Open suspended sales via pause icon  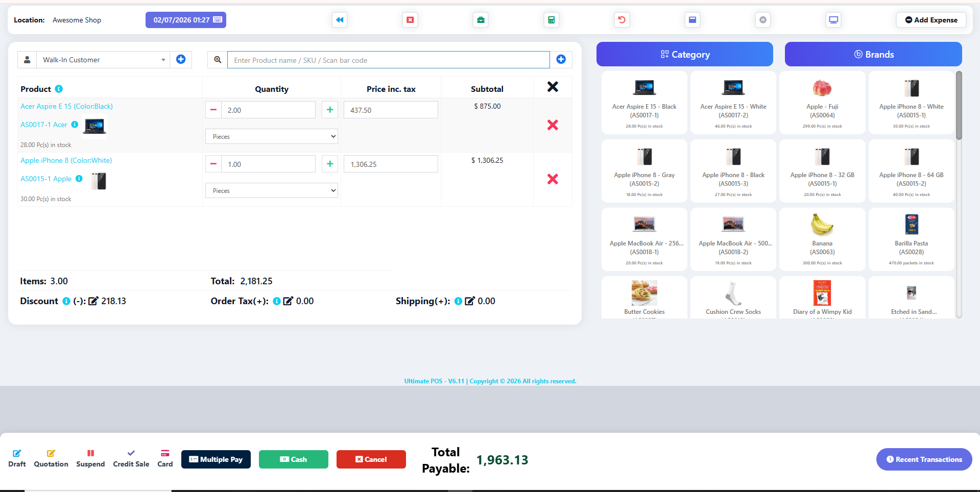coord(762,20)
